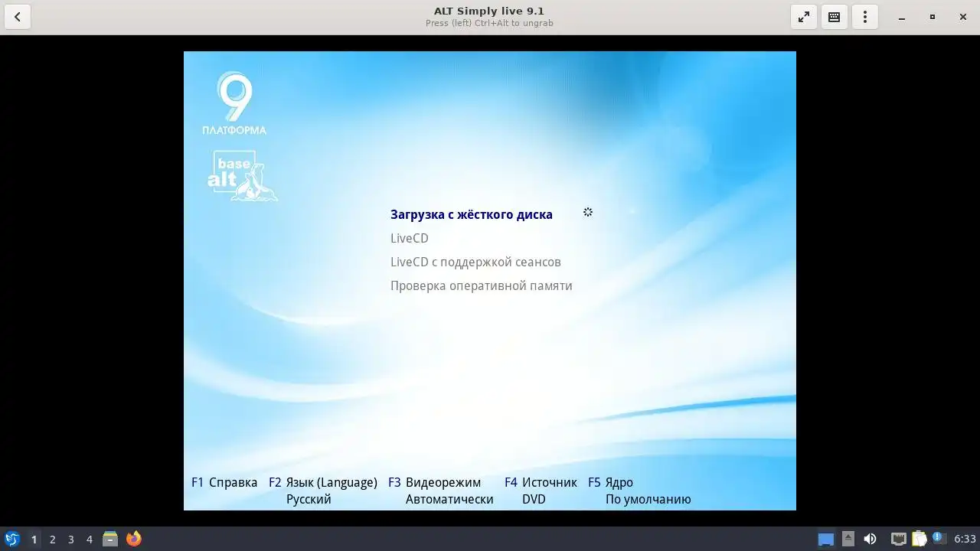Go back with the header arrow button
The image size is (980, 551).
pos(17,17)
